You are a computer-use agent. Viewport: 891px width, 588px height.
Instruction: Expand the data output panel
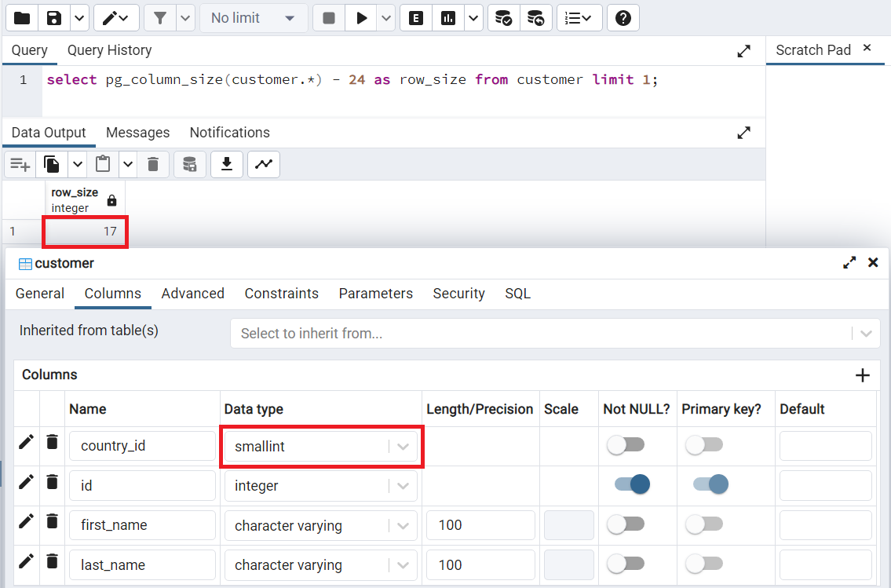pyautogui.click(x=743, y=133)
